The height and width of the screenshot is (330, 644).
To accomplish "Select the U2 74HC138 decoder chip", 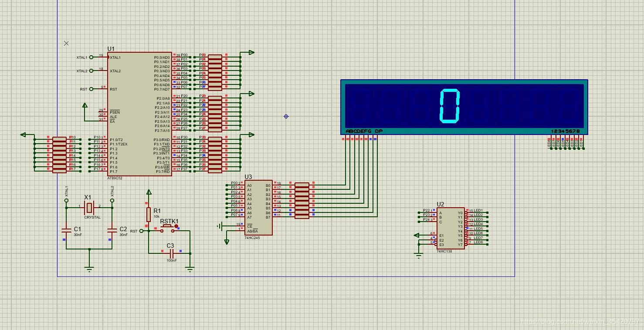I will click(x=451, y=229).
